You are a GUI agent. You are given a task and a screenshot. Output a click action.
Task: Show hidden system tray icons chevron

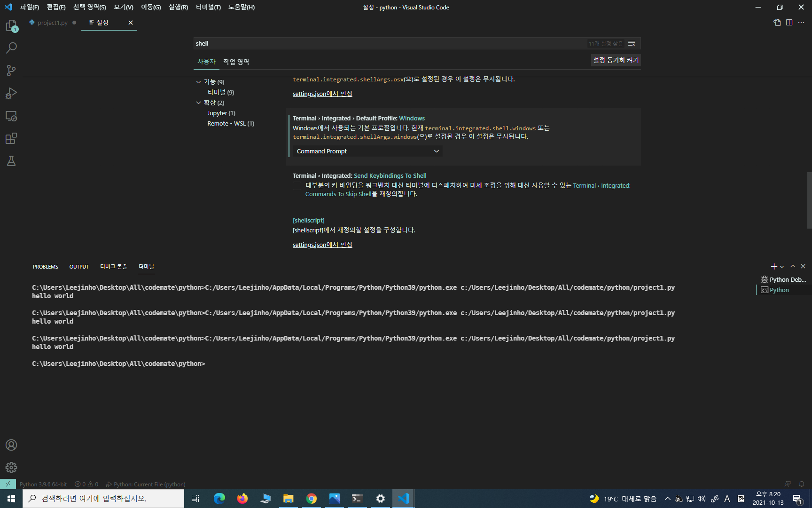(667, 499)
